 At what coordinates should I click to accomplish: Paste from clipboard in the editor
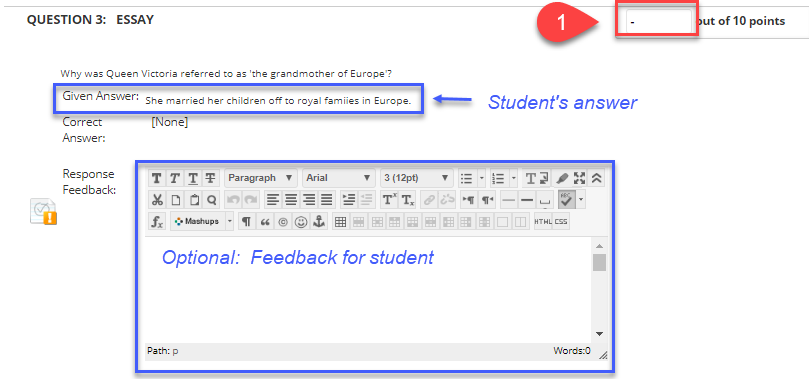point(194,200)
